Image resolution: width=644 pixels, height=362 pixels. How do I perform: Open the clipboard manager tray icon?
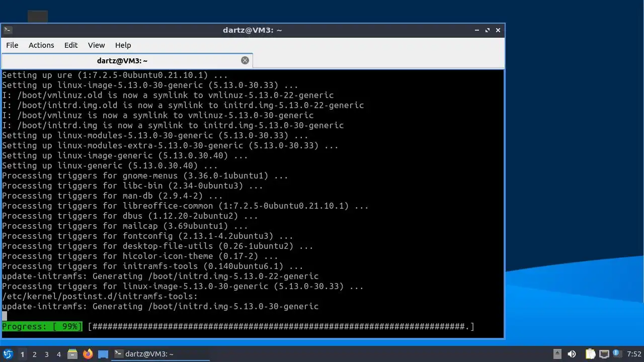click(591, 354)
